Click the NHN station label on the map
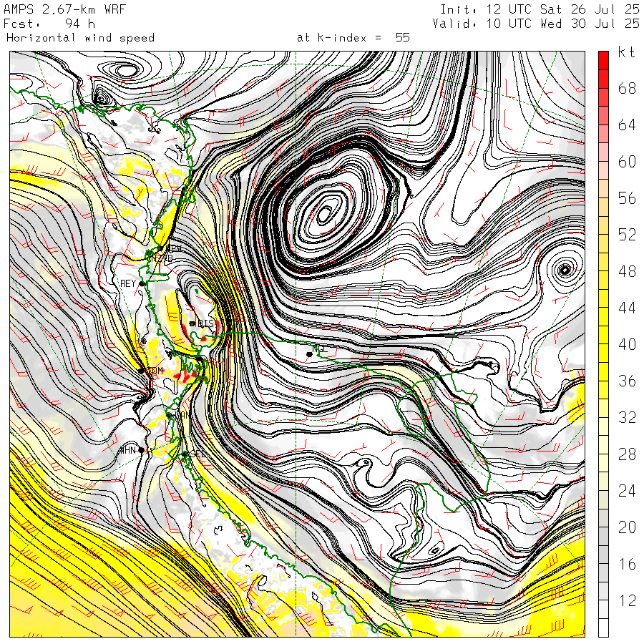Screen dimensions: 644x644 pos(127,451)
